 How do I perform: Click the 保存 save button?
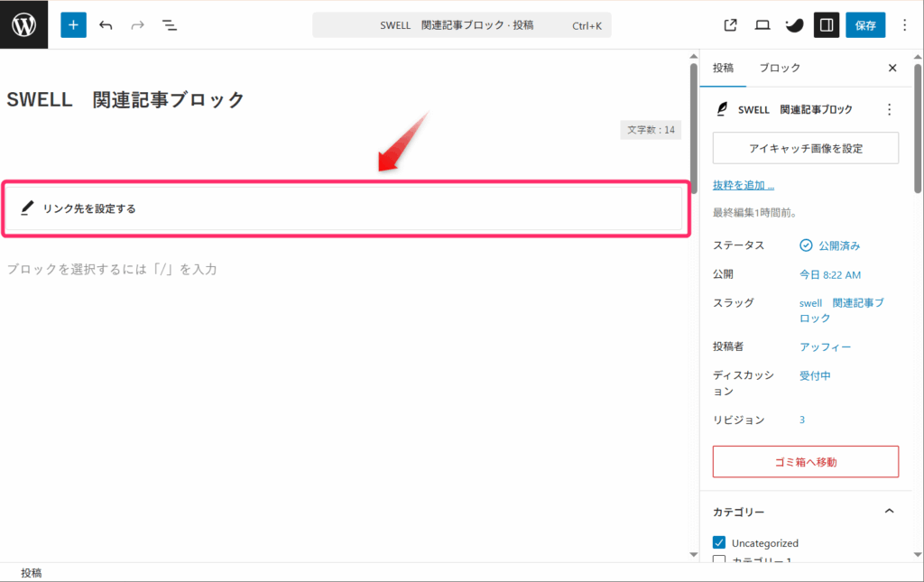click(865, 24)
